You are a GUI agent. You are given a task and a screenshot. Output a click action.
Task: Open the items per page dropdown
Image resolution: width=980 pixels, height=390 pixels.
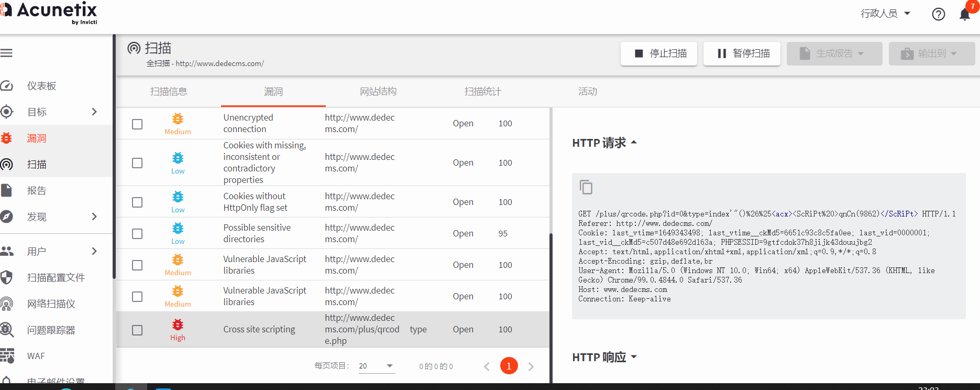click(x=377, y=366)
